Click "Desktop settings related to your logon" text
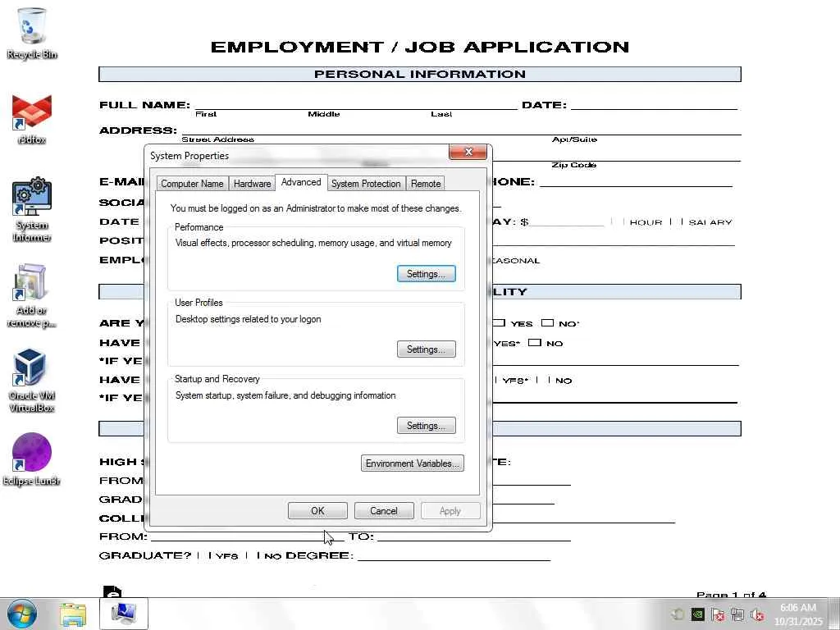This screenshot has height=630, width=840. click(x=248, y=319)
